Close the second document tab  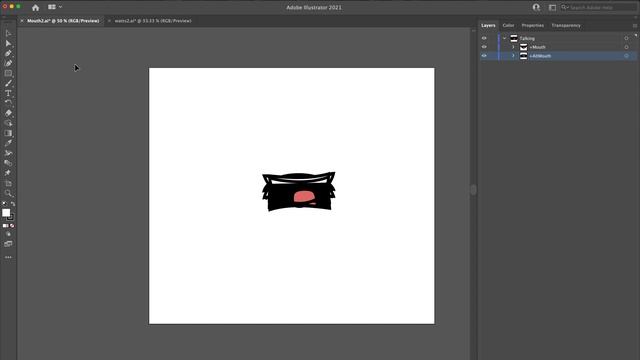109,21
